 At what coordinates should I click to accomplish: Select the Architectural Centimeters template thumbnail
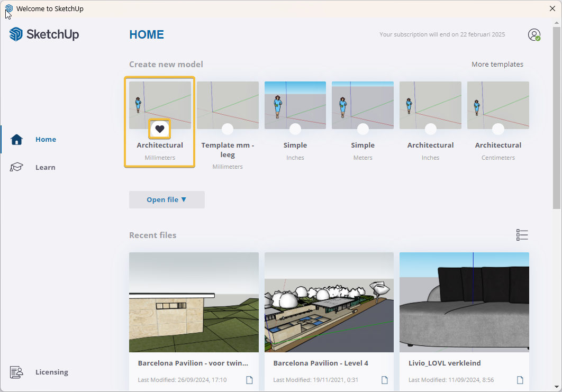click(498, 105)
